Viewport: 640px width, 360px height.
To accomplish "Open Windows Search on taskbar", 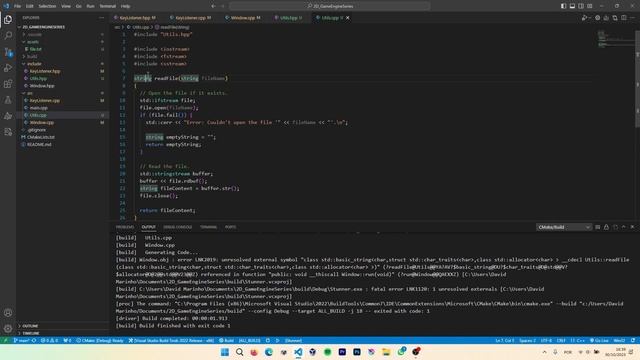I will (239, 352).
